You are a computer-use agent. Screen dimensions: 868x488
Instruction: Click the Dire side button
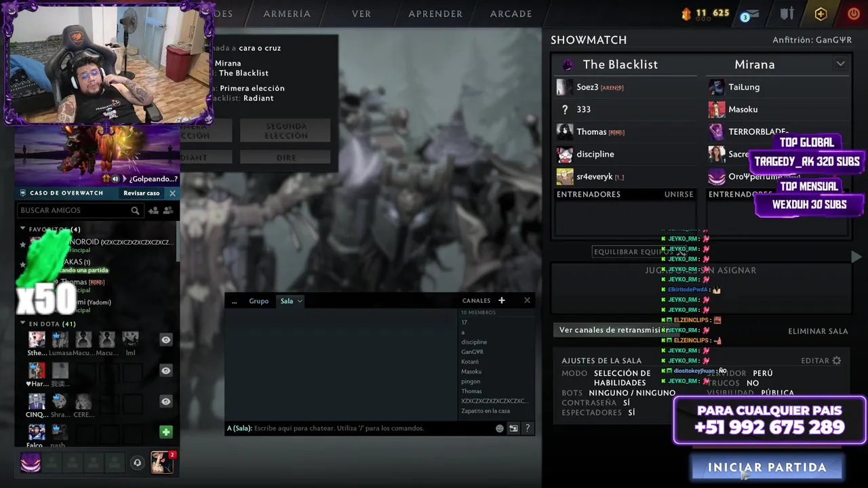285,157
